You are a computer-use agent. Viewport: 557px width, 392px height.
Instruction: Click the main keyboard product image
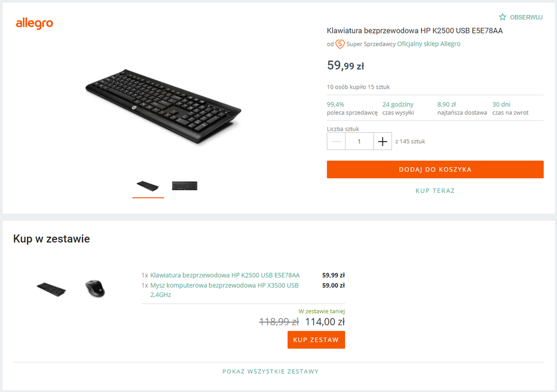(163, 106)
